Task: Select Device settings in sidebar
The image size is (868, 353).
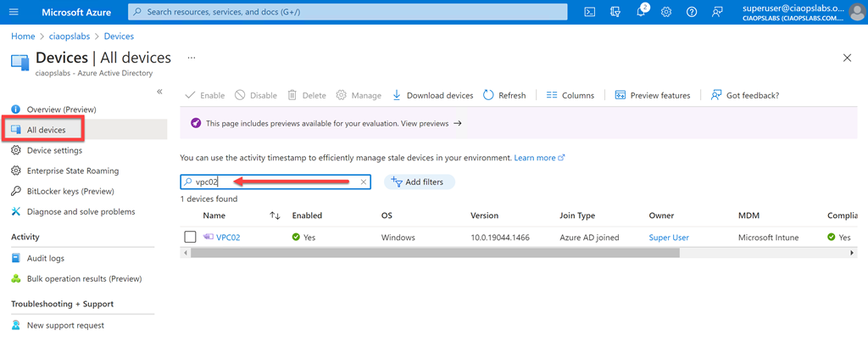Action: [54, 150]
